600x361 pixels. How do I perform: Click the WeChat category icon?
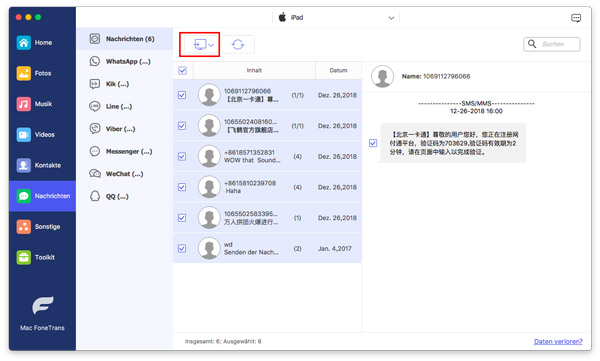[x=95, y=173]
